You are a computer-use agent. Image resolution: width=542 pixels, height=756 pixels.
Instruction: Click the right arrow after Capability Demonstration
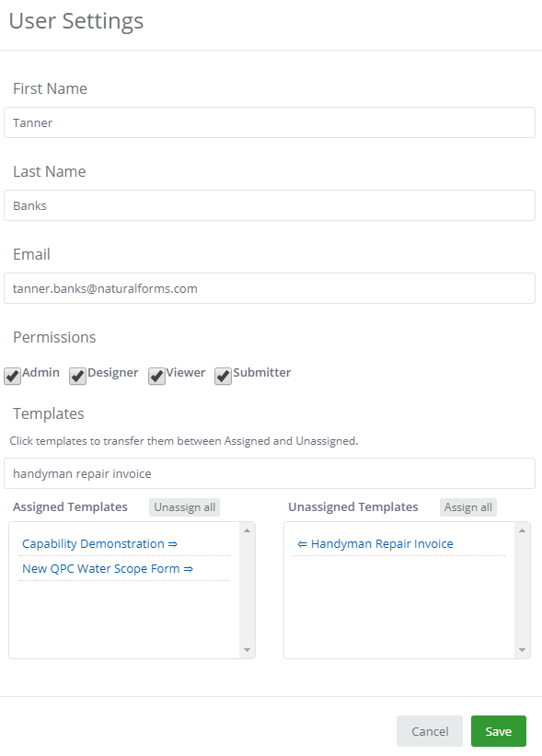[172, 544]
